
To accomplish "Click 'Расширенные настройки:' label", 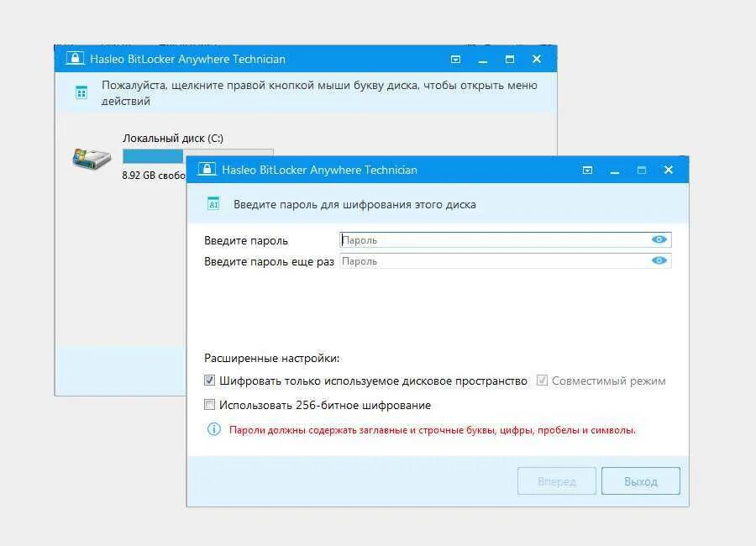I will [x=272, y=358].
